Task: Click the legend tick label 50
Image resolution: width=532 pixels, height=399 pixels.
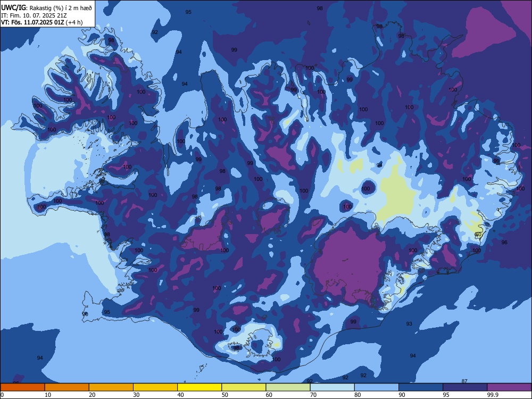Action: coord(225,395)
